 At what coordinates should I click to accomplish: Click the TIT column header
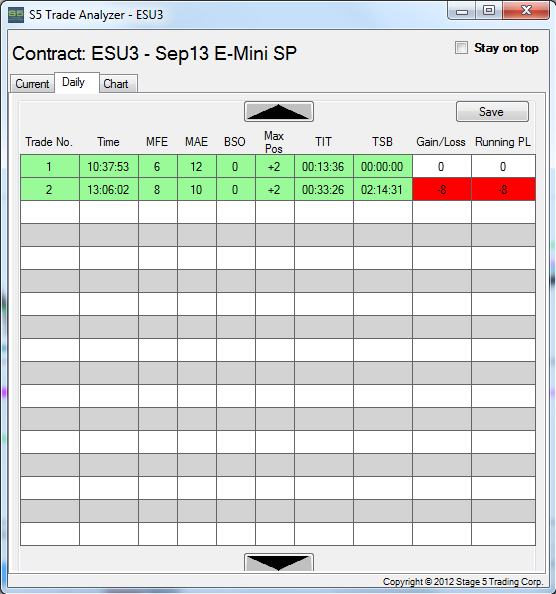tap(323, 142)
